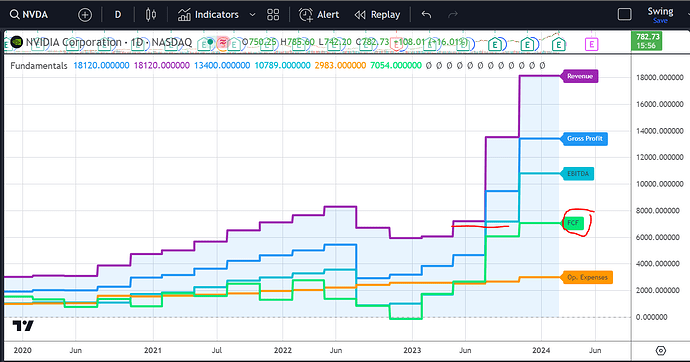Click the green 782.73 last price tag
Viewport: 690px width, 362px height.
coord(647,40)
